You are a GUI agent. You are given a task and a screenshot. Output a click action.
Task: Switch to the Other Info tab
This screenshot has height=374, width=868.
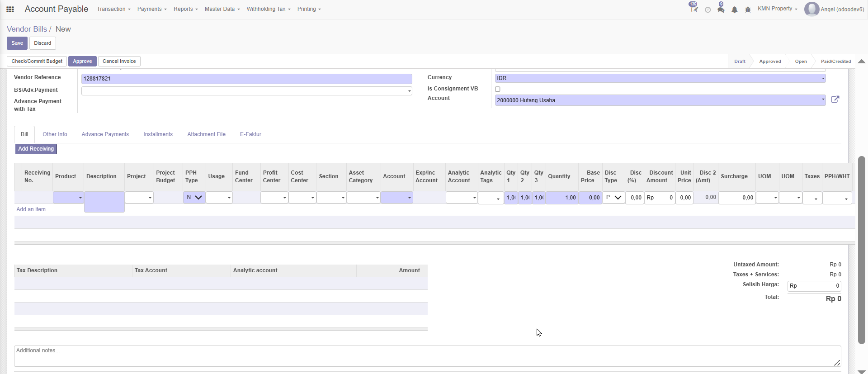pos(55,134)
